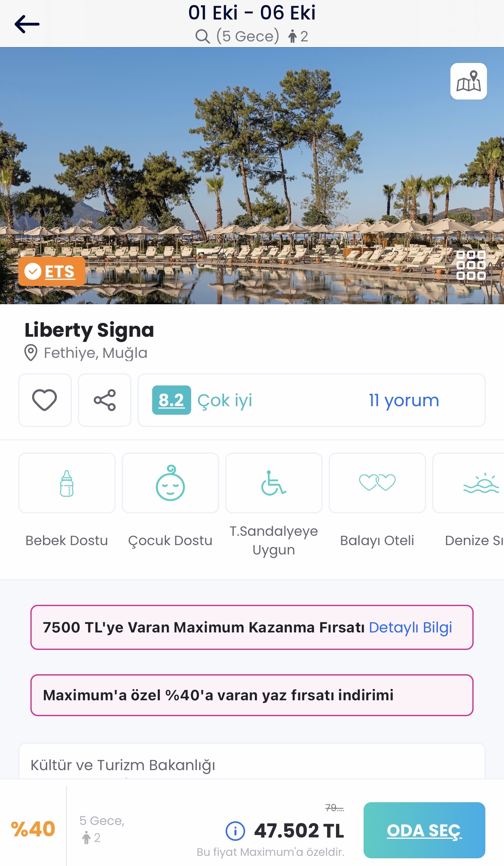
Task: Tap ODA SEÇ button
Action: [x=424, y=830]
